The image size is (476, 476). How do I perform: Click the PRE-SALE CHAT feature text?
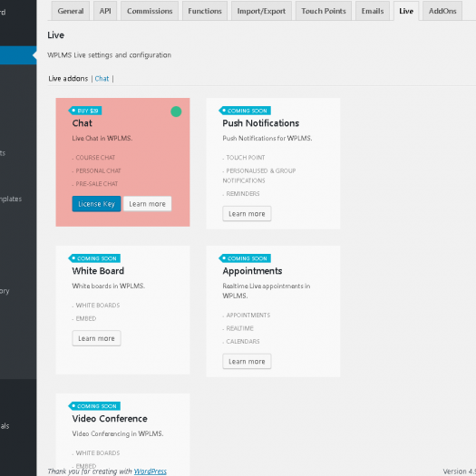(x=97, y=184)
